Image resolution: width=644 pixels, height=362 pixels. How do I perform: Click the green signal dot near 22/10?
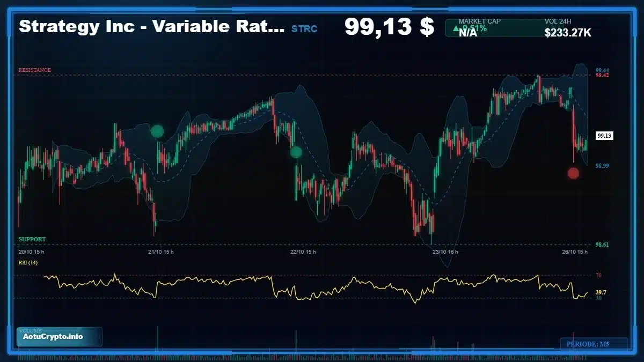[296, 152]
